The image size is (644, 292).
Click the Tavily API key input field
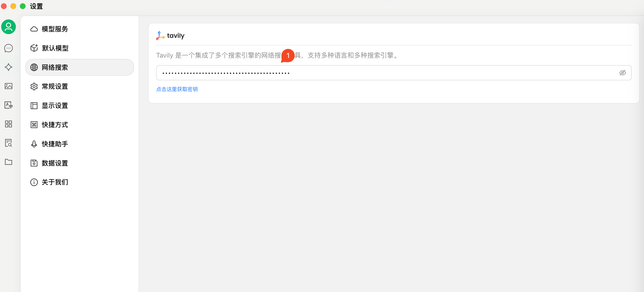tap(375, 73)
